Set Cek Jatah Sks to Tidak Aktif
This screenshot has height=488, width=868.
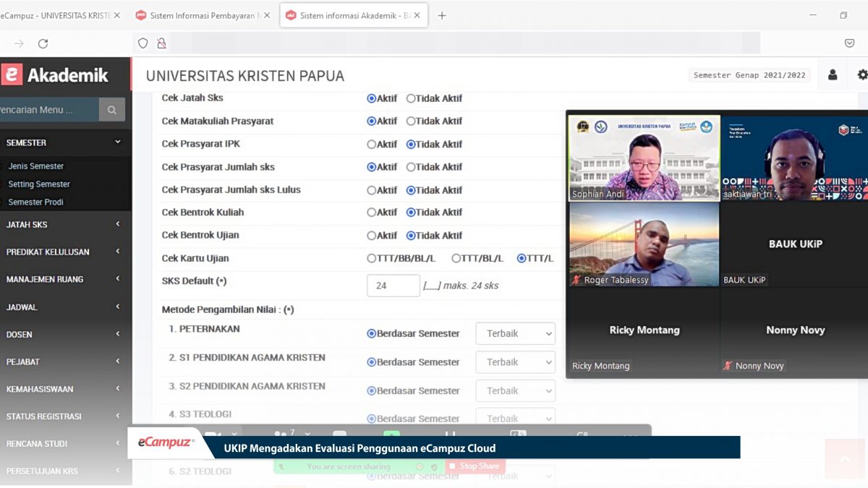411,98
